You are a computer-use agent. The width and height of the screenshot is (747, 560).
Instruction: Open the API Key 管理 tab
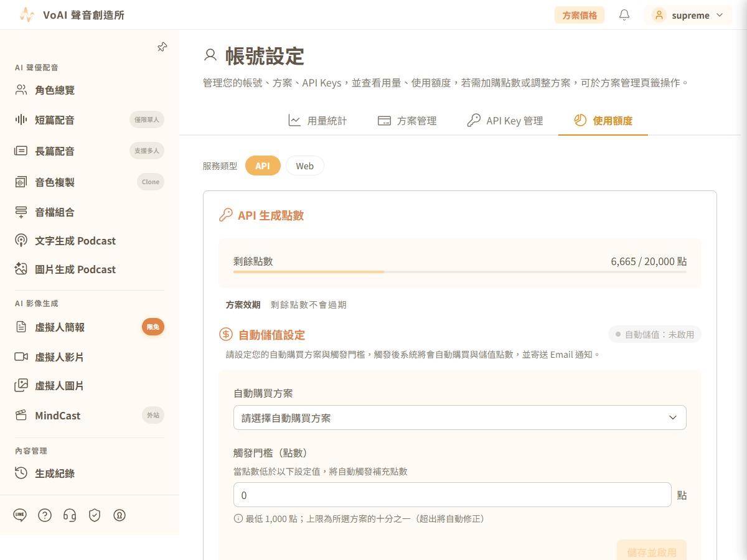pos(505,121)
